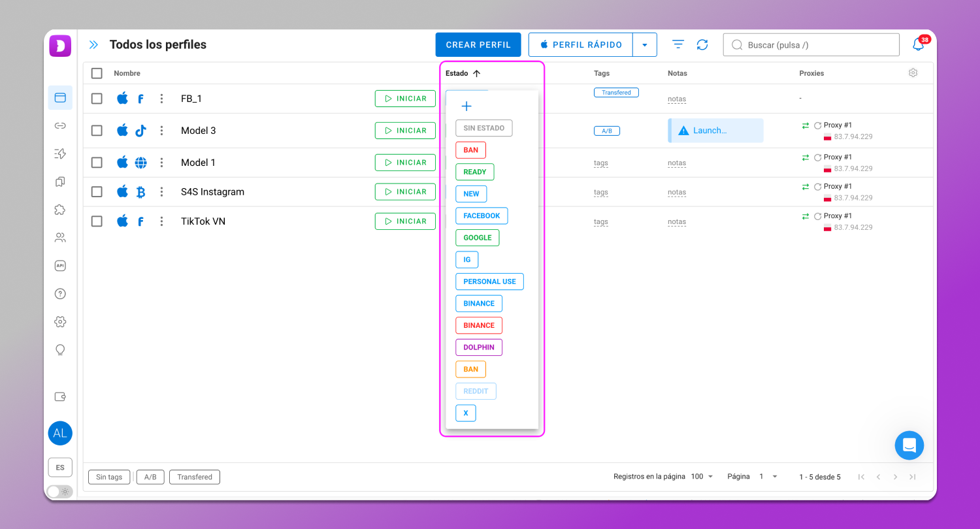Select the READY status option
Viewport: 980px width, 529px height.
tap(474, 172)
